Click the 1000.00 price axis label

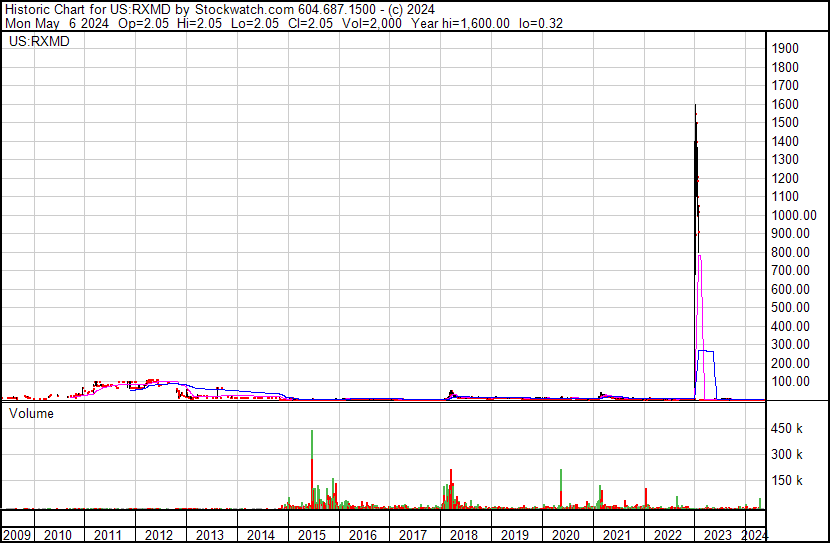[x=794, y=215]
